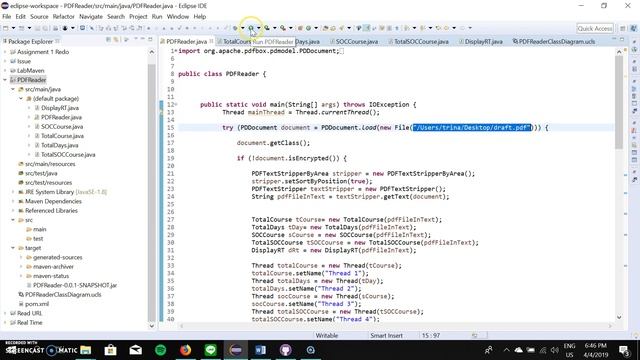Maximize the Package Explorer view
Viewport: 640px width, 360px height.
[x=150, y=39]
